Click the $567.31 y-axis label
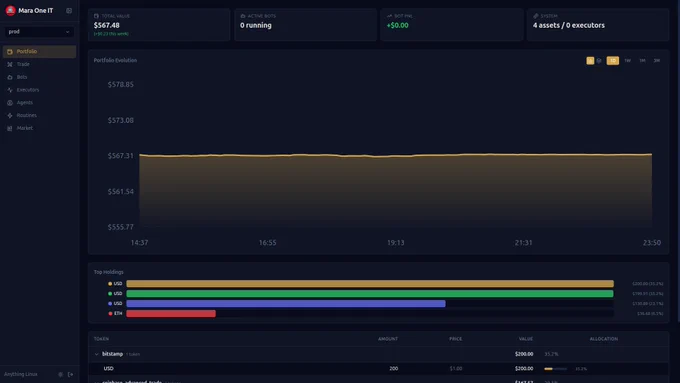Screen dimensions: 680x383 [121, 156]
